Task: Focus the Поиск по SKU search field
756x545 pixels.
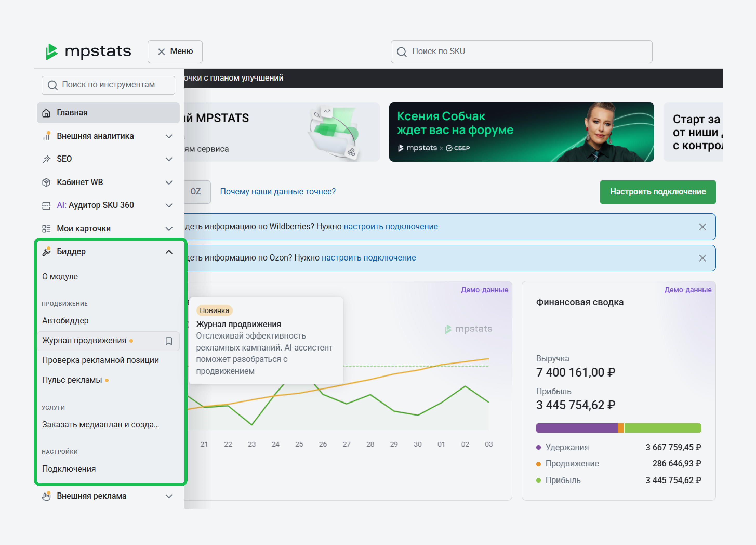Action: pos(527,51)
